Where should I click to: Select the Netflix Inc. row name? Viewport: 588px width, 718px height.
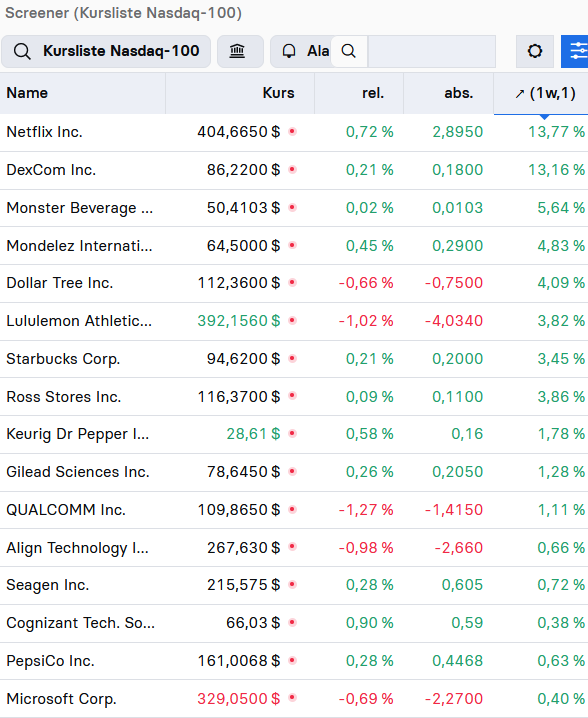(x=44, y=132)
